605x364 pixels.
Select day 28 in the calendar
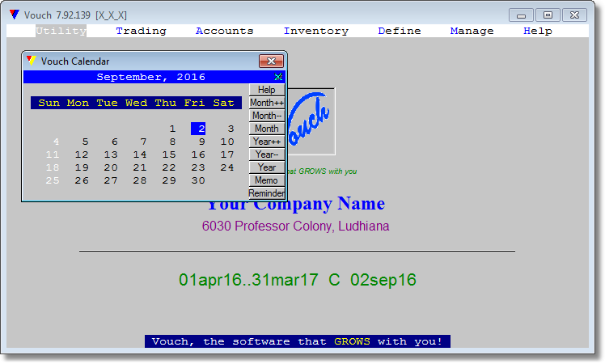tap(140, 180)
